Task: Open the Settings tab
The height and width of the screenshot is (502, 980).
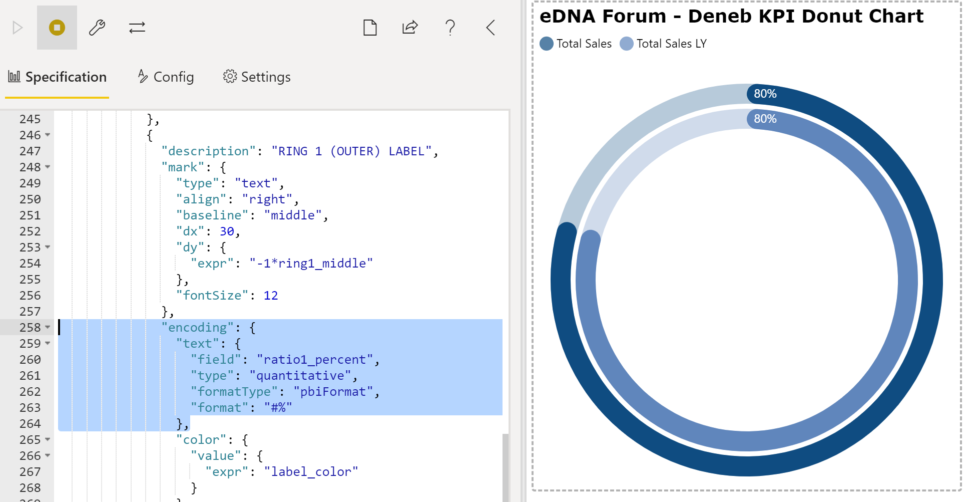Action: [257, 77]
